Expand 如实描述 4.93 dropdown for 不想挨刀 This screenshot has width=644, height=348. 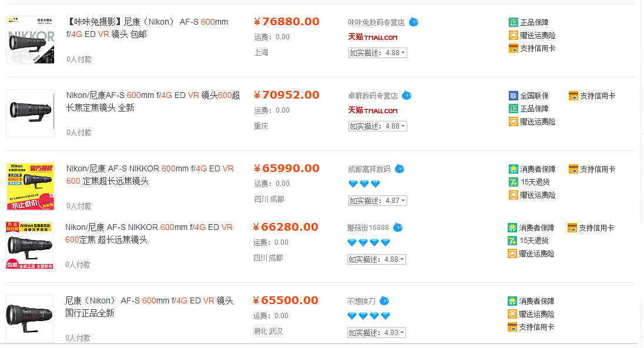[x=376, y=332]
